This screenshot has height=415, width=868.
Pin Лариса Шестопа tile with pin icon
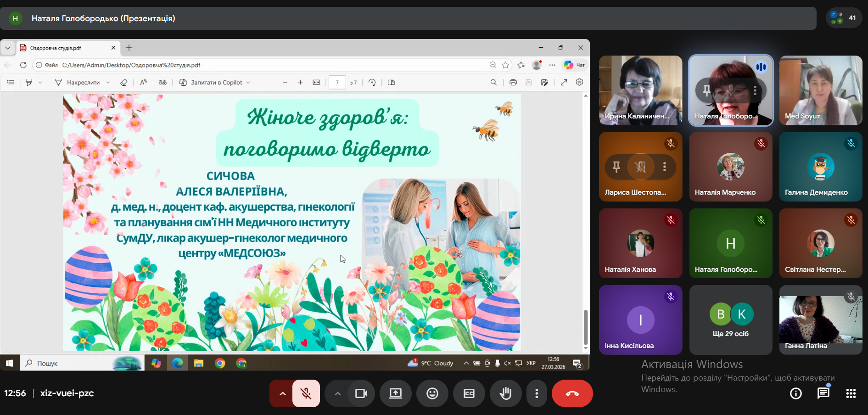point(616,167)
